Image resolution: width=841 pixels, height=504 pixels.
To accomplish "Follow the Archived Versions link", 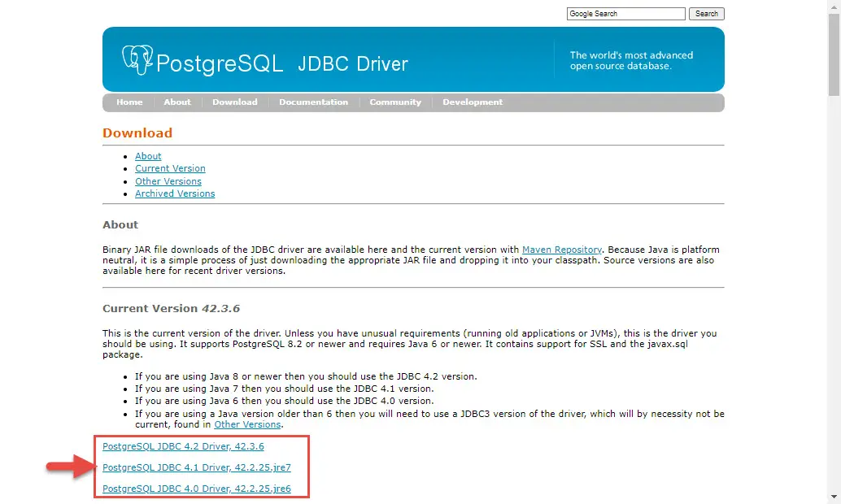I will 175,193.
